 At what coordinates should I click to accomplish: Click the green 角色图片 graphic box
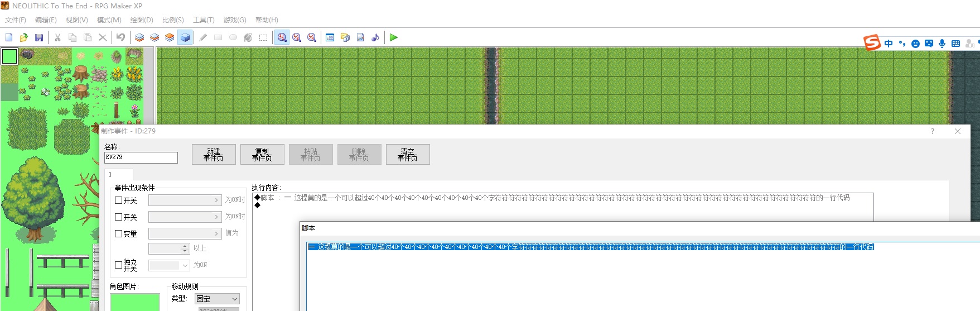pyautogui.click(x=135, y=302)
